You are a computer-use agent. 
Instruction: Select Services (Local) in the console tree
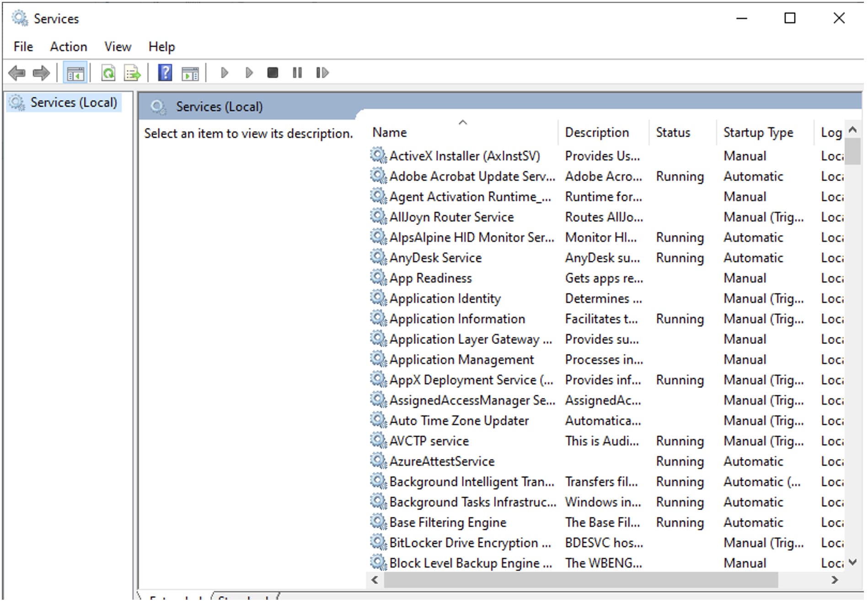pyautogui.click(x=73, y=102)
